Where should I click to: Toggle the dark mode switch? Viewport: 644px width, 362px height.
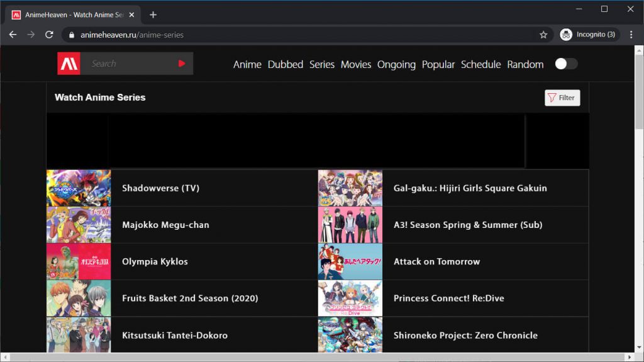566,64
